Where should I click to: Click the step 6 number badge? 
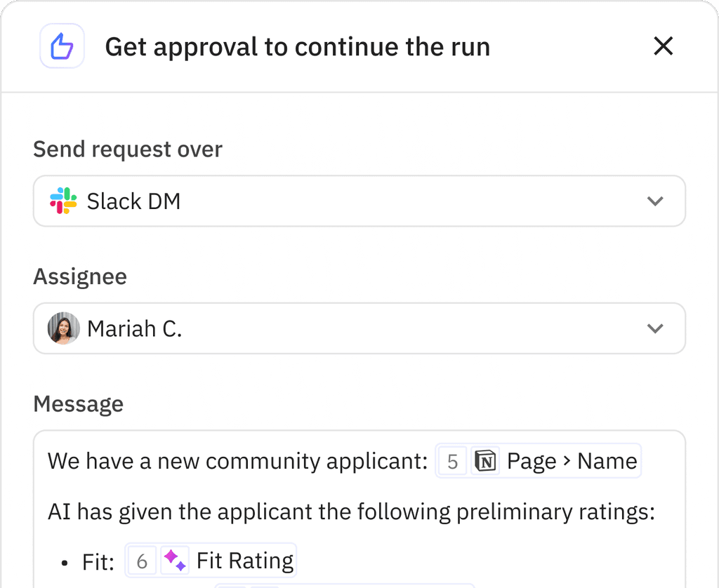pos(142,561)
